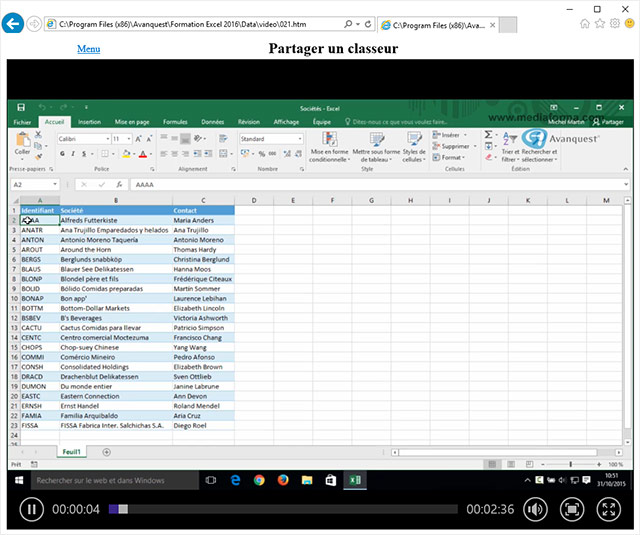Click the video progress bar
The height and width of the screenshot is (535, 640).
point(283,509)
